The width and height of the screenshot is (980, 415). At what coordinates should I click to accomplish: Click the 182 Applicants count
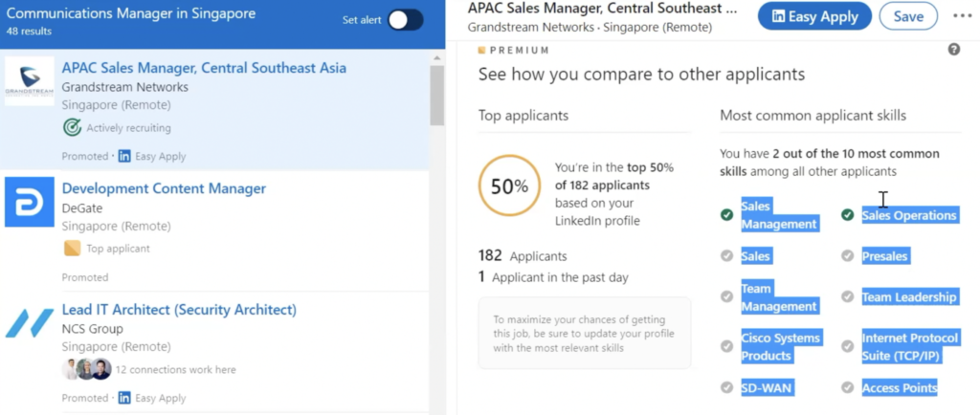(x=523, y=256)
